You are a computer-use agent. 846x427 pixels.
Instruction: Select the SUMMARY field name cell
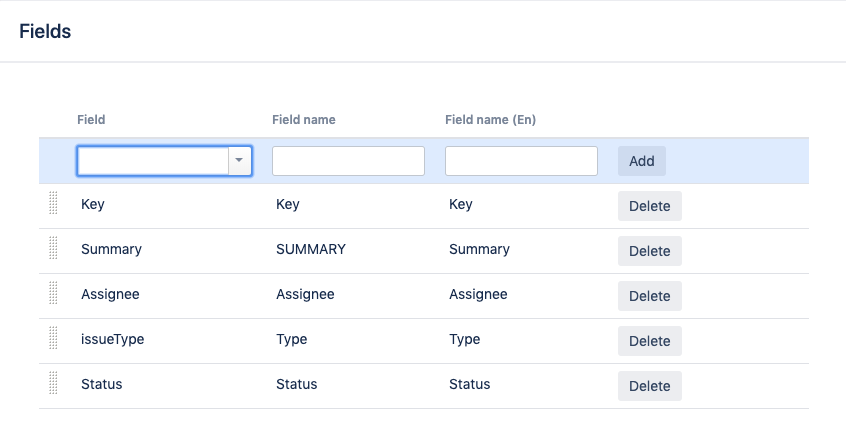coord(311,249)
